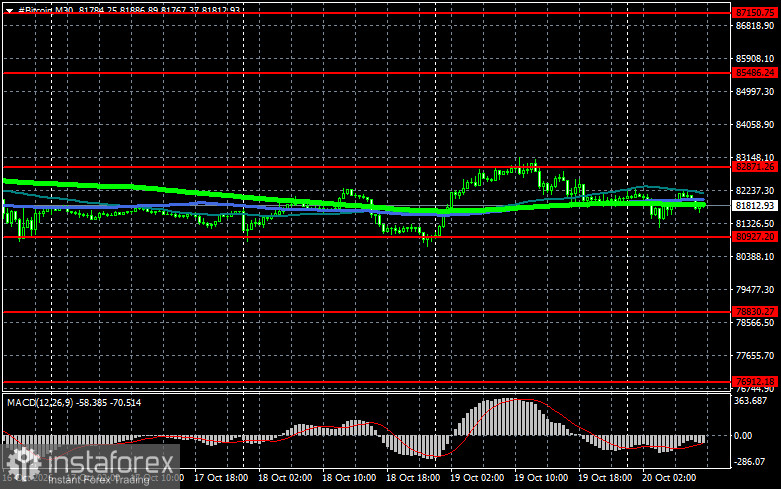Click the 19 Oct 18:00 time label
The width and height of the screenshot is (781, 489).
click(605, 478)
